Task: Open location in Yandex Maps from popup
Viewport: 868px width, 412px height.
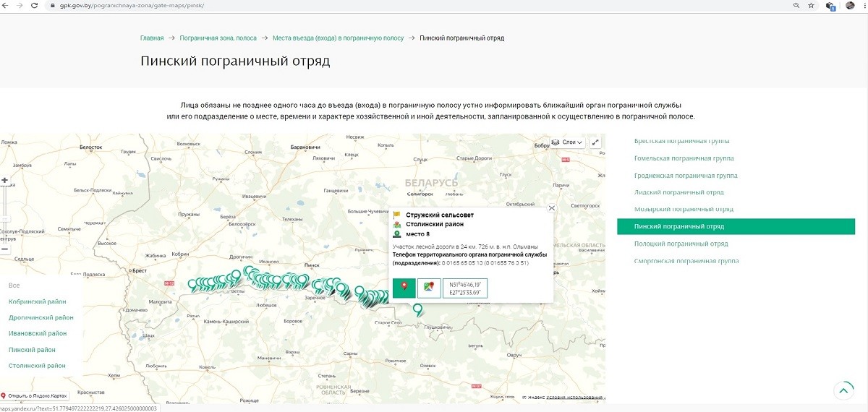Action: tap(404, 288)
